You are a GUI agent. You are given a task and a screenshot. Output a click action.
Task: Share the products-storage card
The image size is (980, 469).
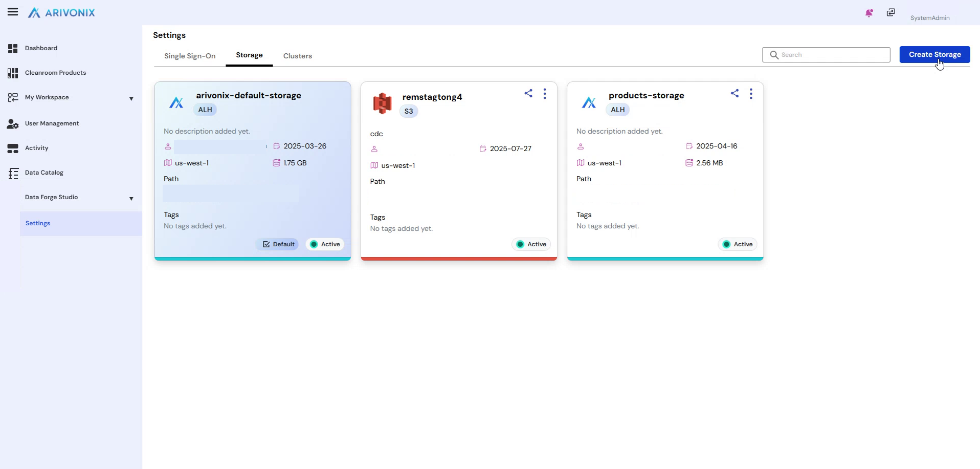click(x=734, y=93)
